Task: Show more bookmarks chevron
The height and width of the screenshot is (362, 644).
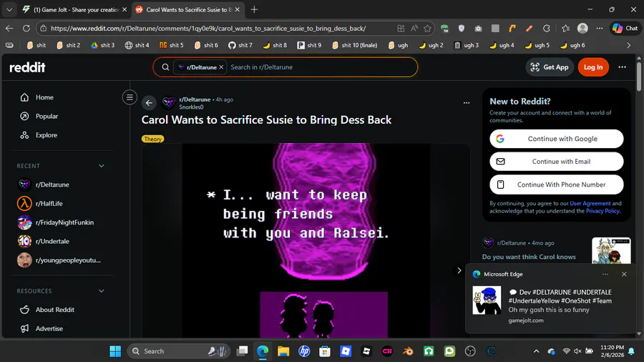Action: point(628,45)
